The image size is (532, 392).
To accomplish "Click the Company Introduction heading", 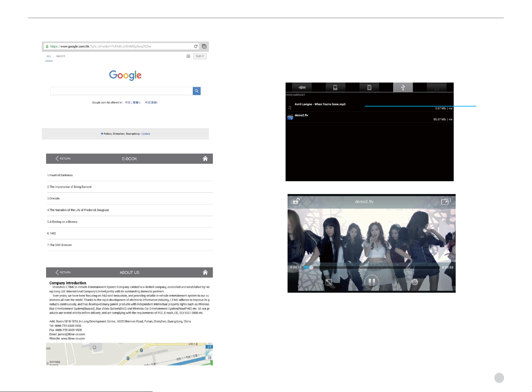I will (x=68, y=283).
